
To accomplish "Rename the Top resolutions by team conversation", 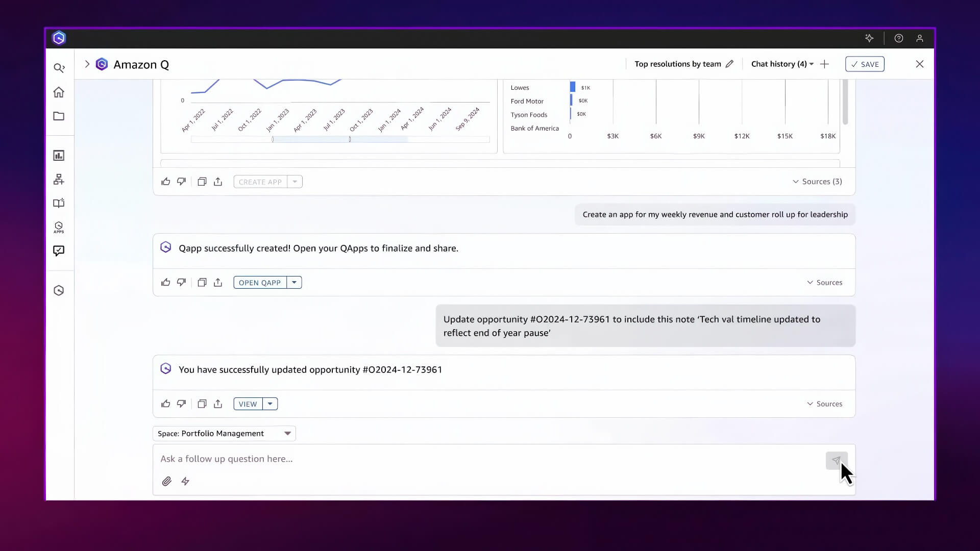I will pyautogui.click(x=729, y=64).
